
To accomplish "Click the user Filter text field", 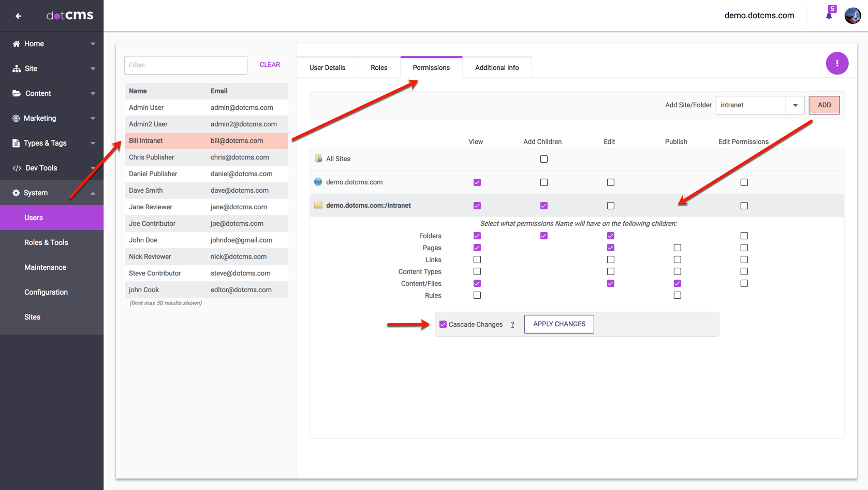I will (186, 65).
